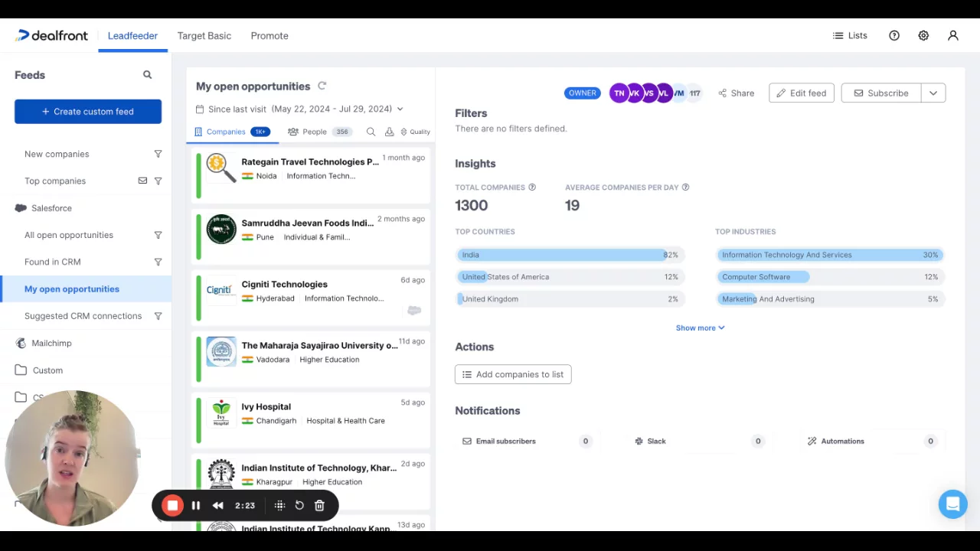
Task: Open the settings gear icon
Action: point(923,36)
